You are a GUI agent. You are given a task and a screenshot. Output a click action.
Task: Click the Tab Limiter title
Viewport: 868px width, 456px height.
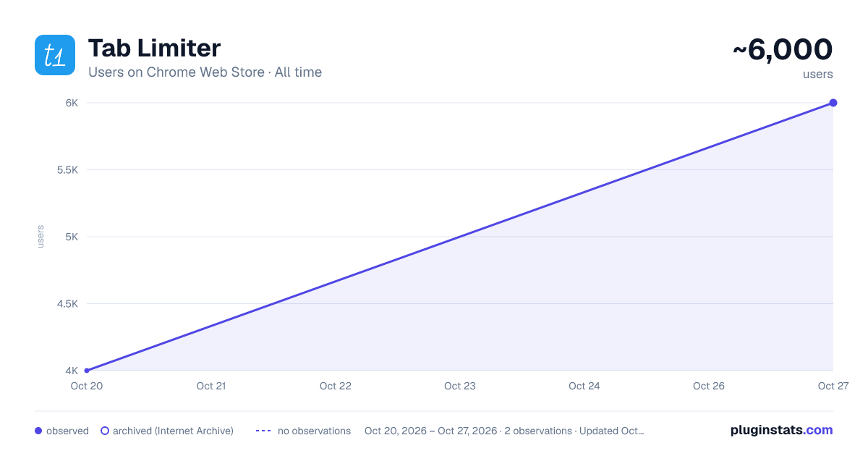(x=154, y=48)
